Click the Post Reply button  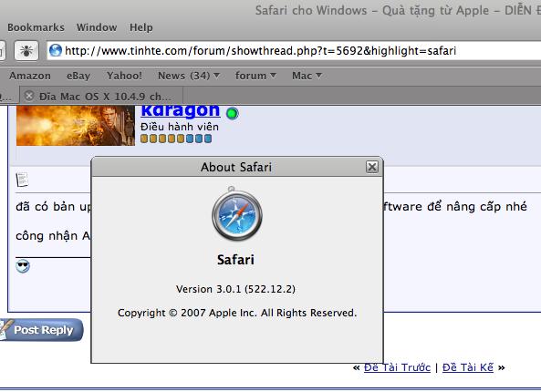click(x=42, y=330)
